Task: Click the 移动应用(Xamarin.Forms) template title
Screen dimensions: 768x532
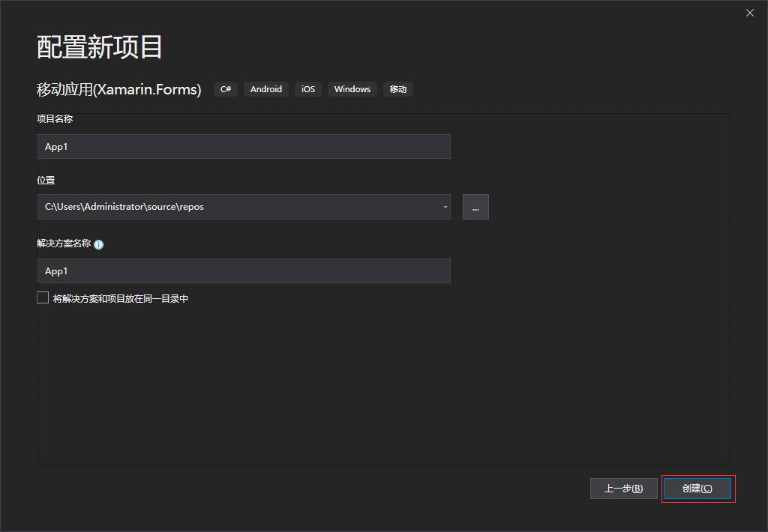Action: click(119, 89)
